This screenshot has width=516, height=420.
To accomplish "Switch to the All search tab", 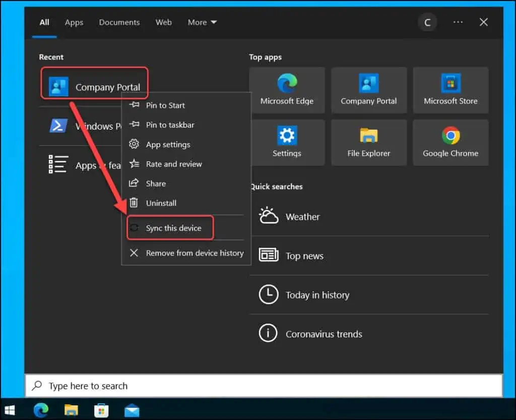I will coord(44,22).
